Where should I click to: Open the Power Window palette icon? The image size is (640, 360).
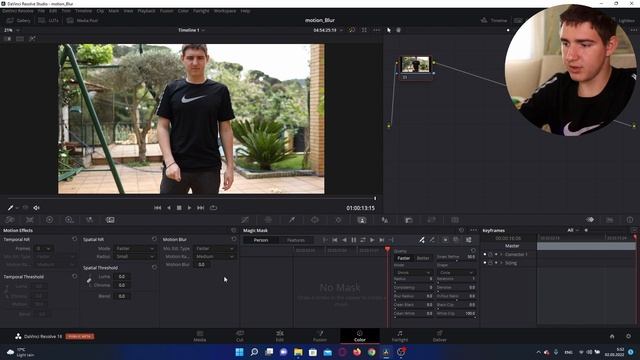tap(315, 220)
